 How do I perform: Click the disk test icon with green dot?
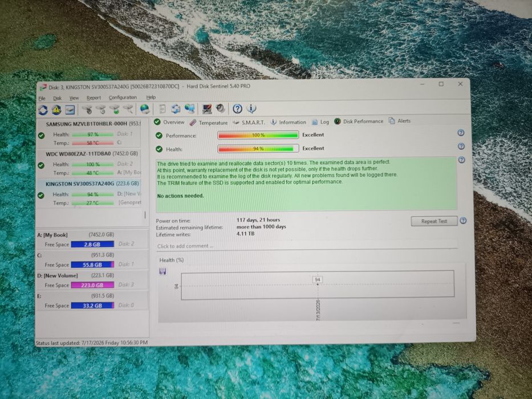coord(115,109)
